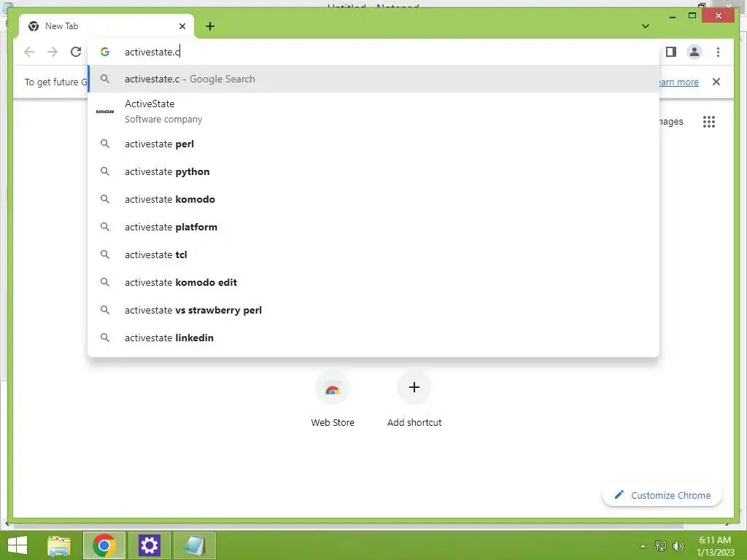The width and height of the screenshot is (747, 560).
Task: Choose the ActiveState Software company suggestion
Action: [374, 112]
